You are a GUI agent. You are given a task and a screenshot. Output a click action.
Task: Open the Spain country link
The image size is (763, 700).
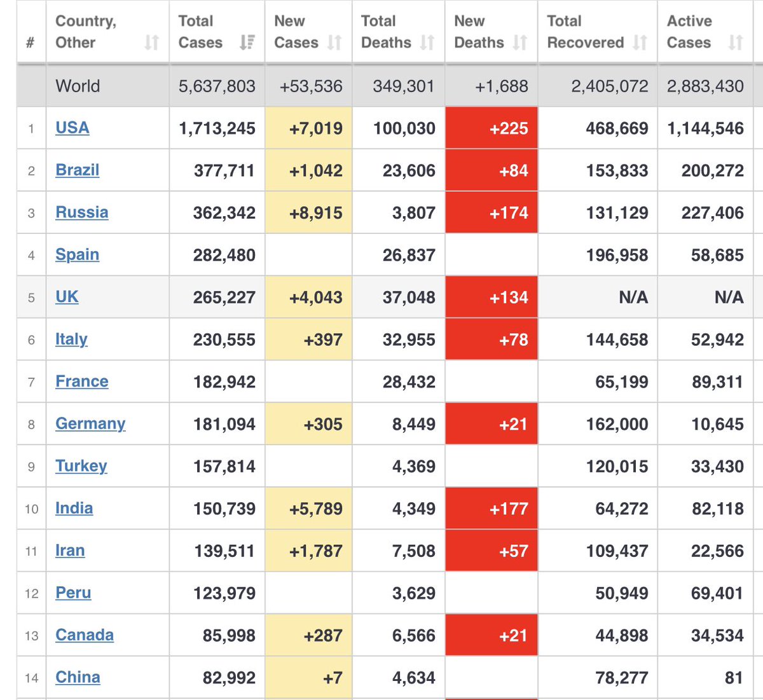[78, 255]
